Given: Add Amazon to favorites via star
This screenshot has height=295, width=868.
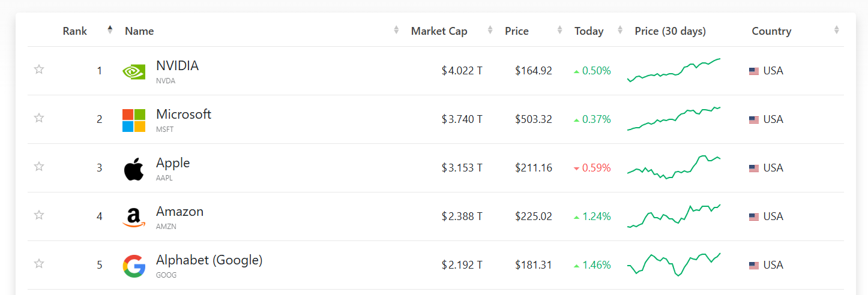Looking at the screenshot, I should click(39, 215).
